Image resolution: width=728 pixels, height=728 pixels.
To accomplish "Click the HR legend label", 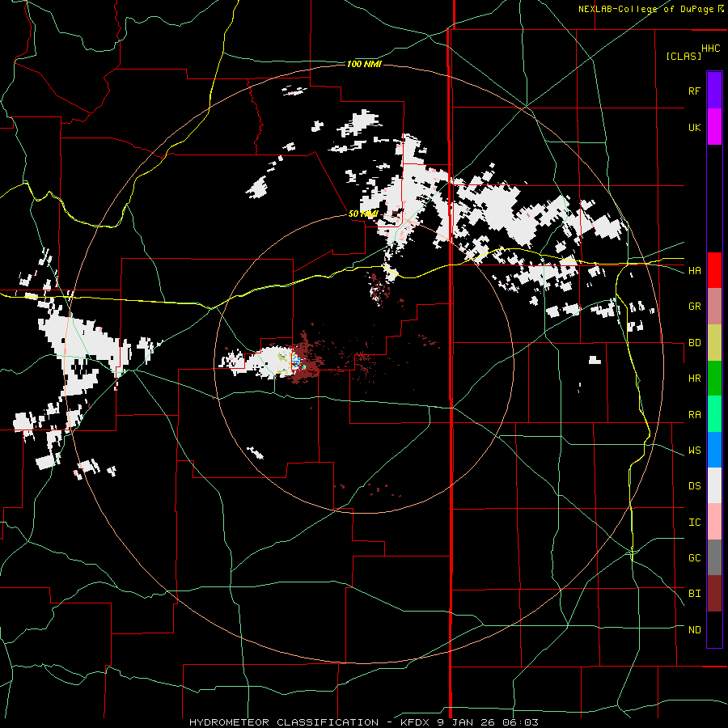I will (x=694, y=379).
